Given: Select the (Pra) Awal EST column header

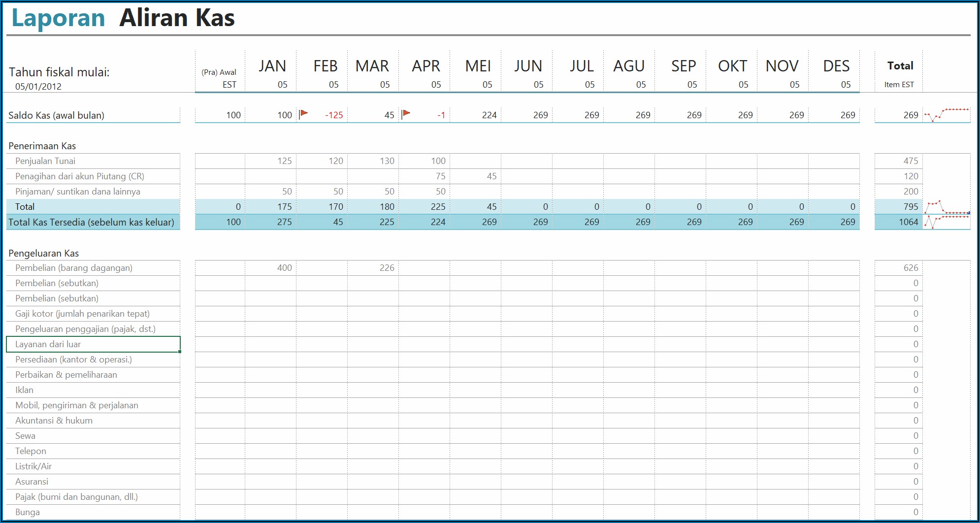Looking at the screenshot, I should (220, 78).
